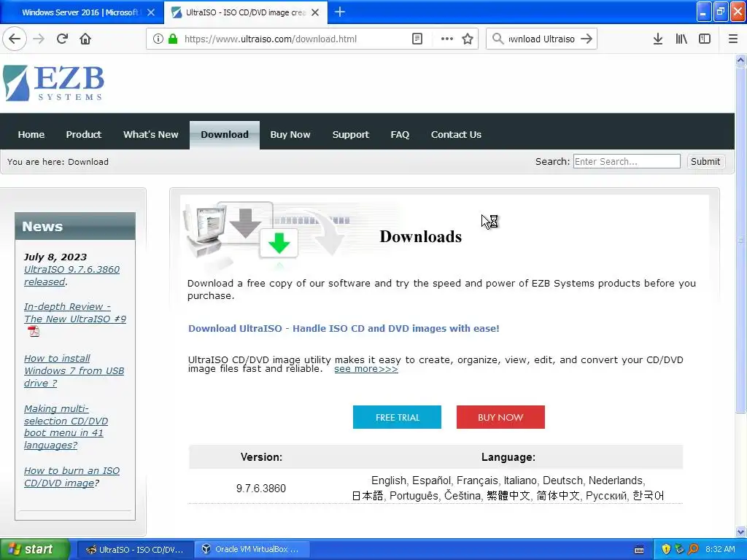
Task: Open multi-selection CD/DVD boot menu link
Action: (x=66, y=427)
